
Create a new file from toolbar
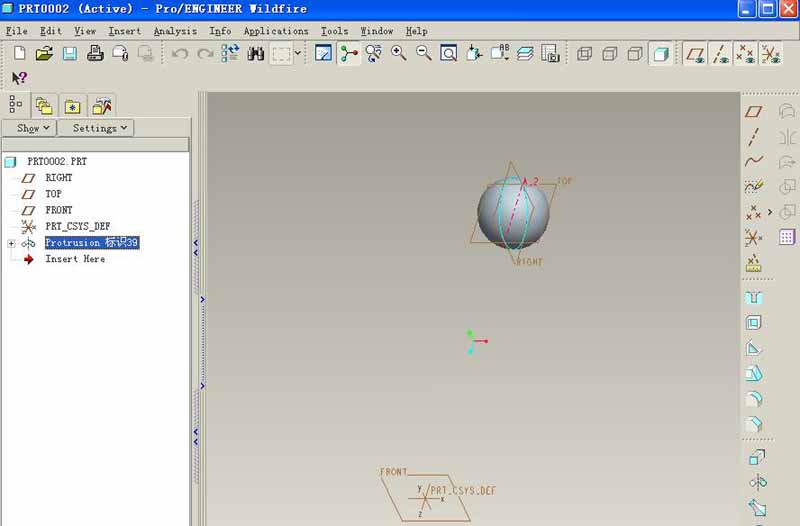click(19, 53)
